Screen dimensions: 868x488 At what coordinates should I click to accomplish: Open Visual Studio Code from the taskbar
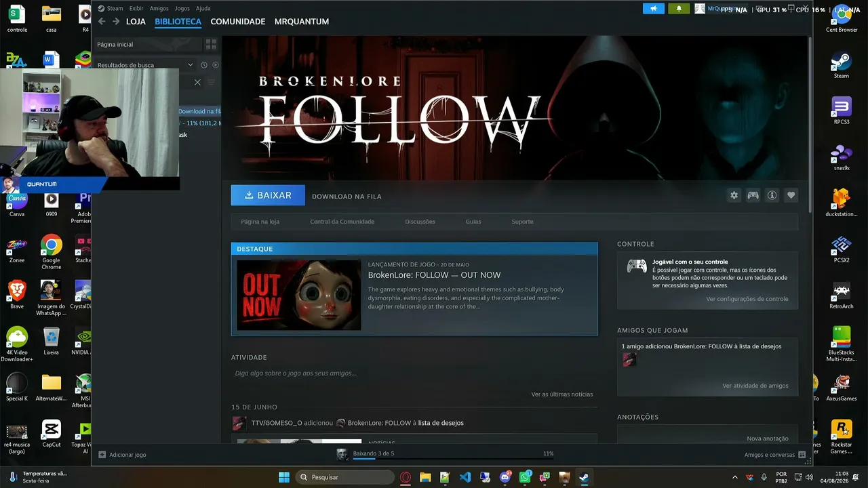click(x=465, y=477)
